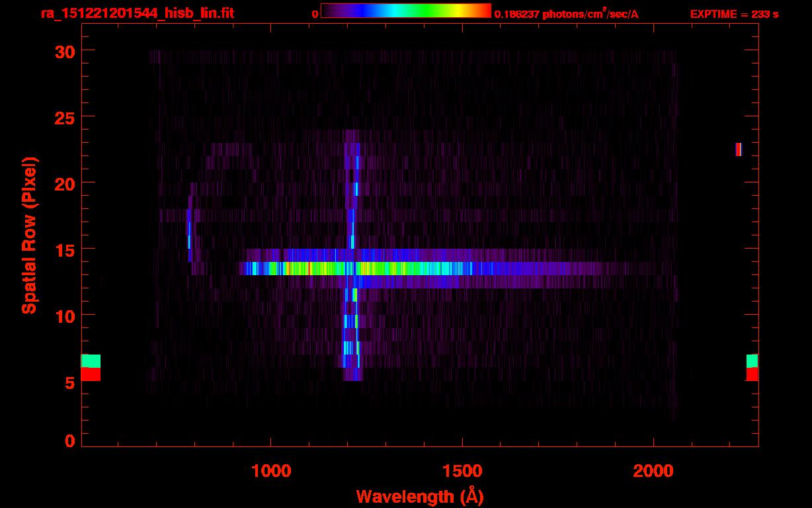This screenshot has width=812, height=508.
Task: Click the right red marker block
Action: [752, 374]
